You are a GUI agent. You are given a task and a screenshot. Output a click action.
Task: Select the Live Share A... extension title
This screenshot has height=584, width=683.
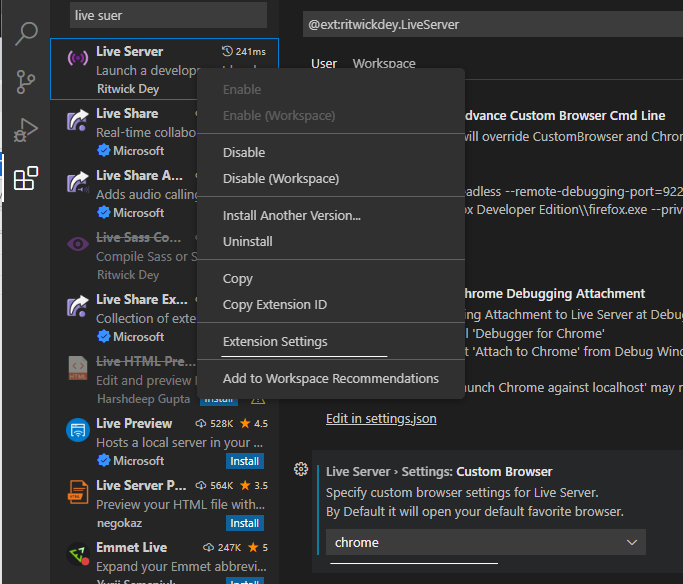click(139, 176)
